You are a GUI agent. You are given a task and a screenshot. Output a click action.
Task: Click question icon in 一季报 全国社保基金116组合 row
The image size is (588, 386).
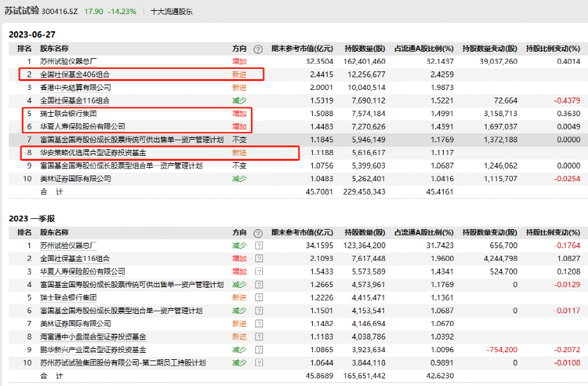click(x=259, y=258)
